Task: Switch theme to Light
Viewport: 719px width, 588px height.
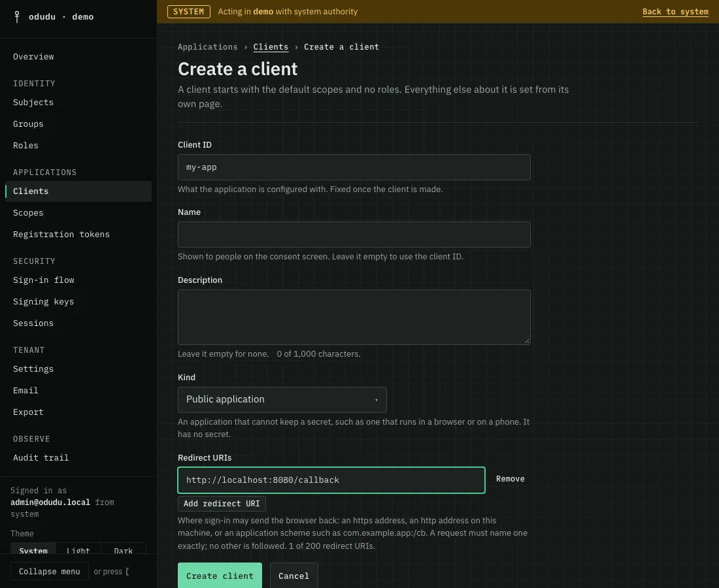Action: point(78,549)
